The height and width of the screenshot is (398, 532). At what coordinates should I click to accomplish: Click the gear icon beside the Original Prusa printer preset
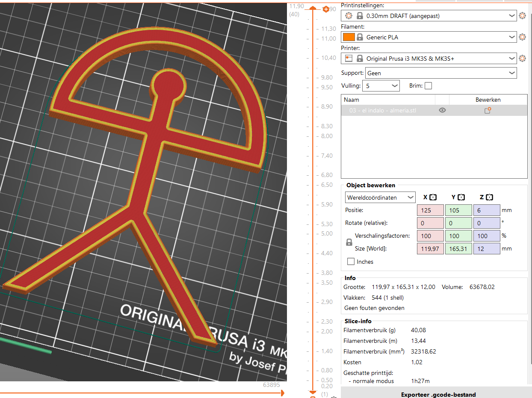coord(522,59)
